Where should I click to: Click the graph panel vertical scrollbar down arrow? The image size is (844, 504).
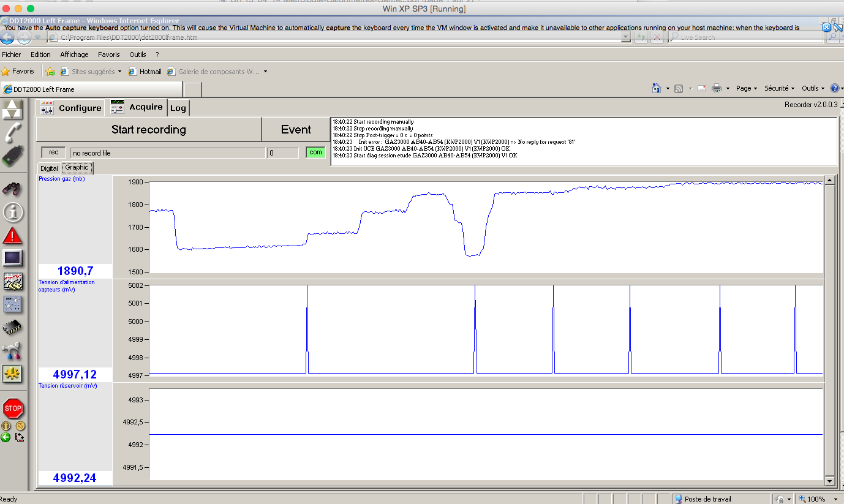(829, 481)
